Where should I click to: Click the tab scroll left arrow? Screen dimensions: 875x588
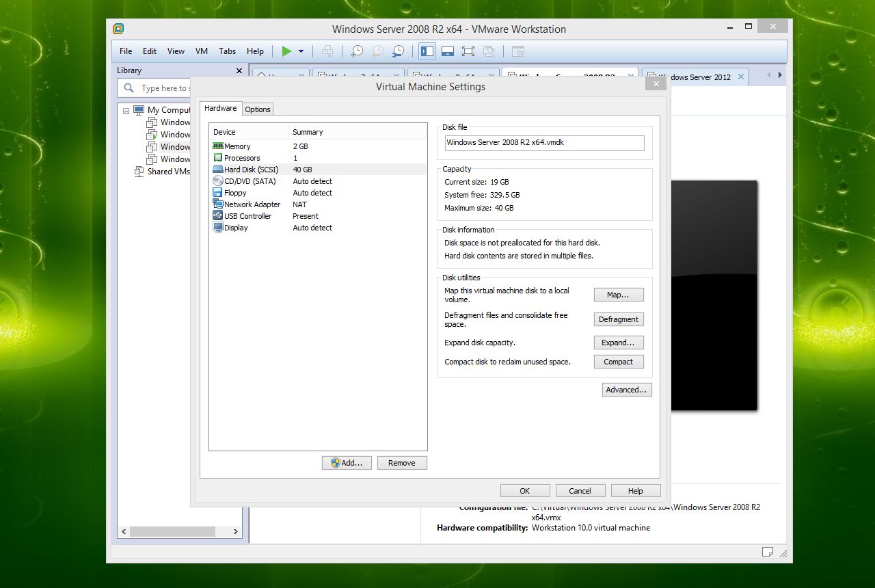(768, 75)
